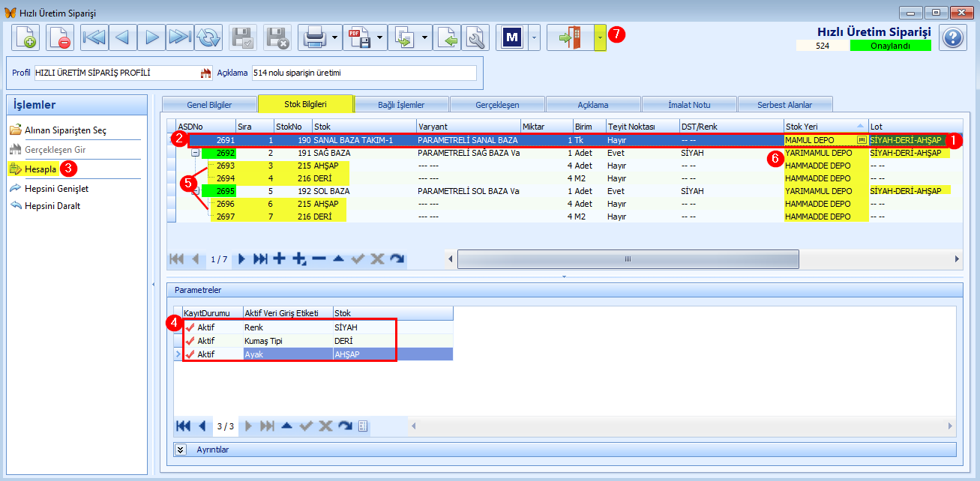Open the Açıklama tab
The height and width of the screenshot is (481, 980).
pos(593,104)
